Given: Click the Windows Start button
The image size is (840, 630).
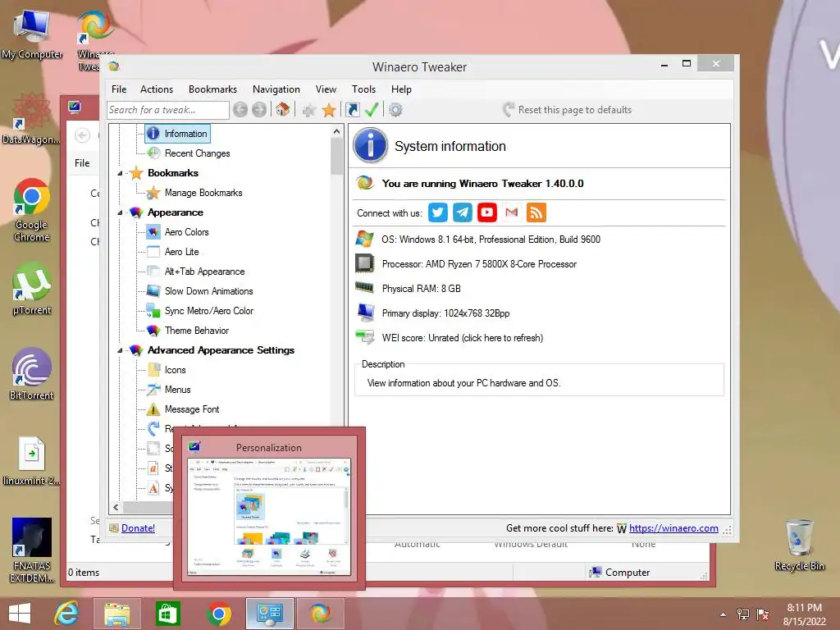Looking at the screenshot, I should coord(20,614).
